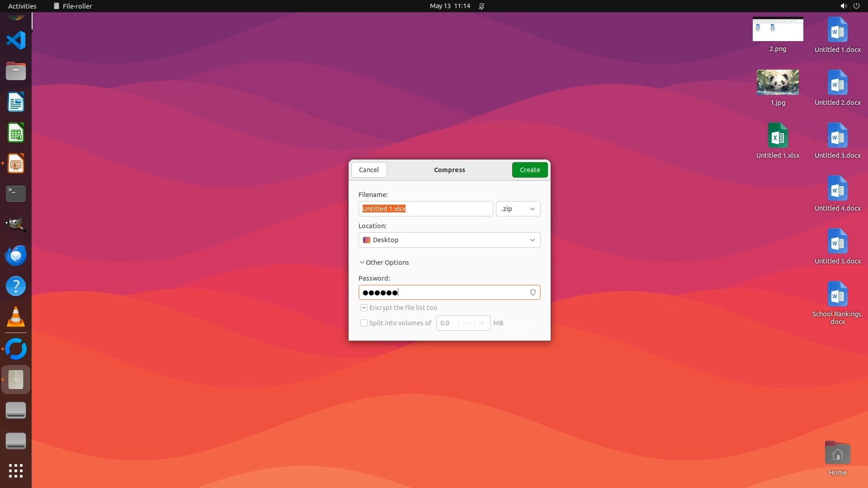
Task: Collapse the Other Options expander
Action: point(384,263)
